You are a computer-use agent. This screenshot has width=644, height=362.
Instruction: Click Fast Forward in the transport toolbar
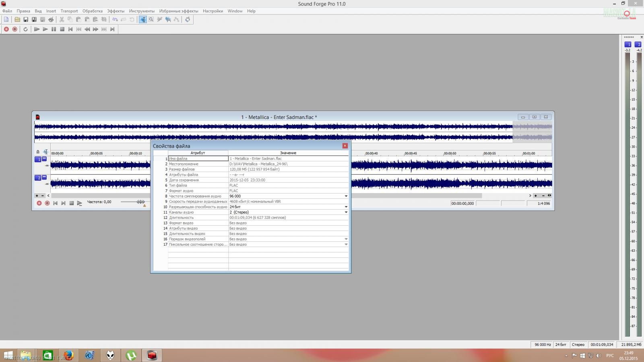[x=96, y=29]
